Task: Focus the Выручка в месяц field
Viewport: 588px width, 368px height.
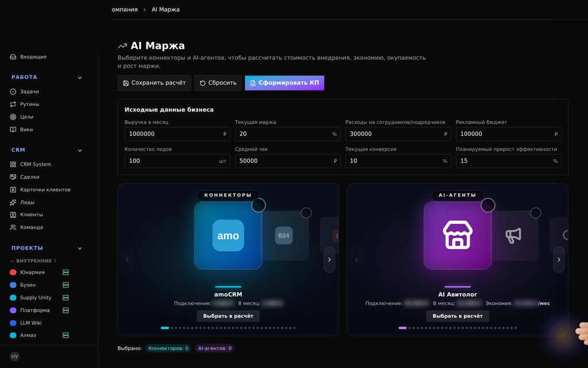Action: click(177, 134)
